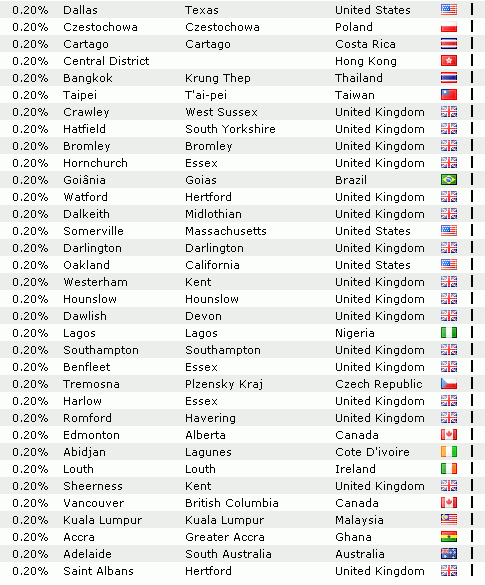Select the Dallas city entry

click(x=80, y=10)
